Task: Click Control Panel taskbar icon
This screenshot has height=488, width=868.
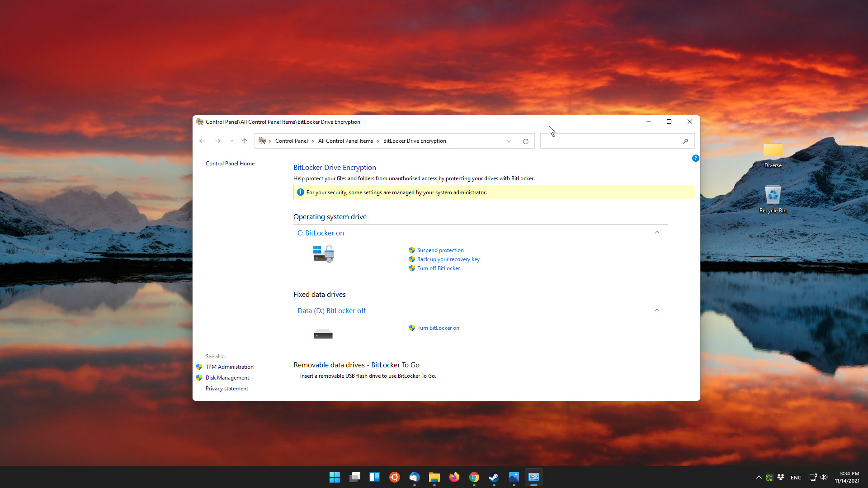Action: (534, 477)
